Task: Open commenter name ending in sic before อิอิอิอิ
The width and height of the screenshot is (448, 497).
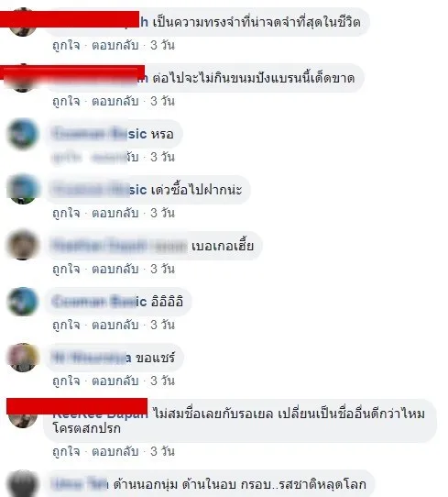Action: pyautogui.click(x=100, y=302)
